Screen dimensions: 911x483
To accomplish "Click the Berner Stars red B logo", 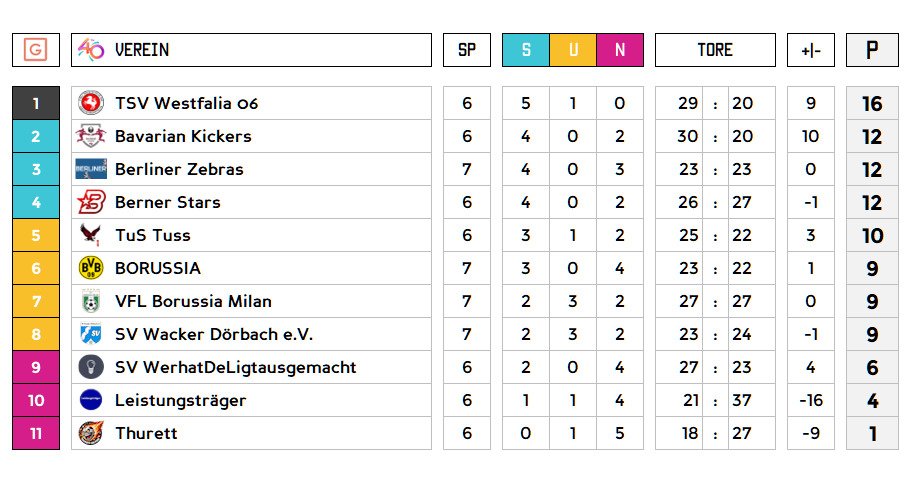I will pyautogui.click(x=91, y=202).
